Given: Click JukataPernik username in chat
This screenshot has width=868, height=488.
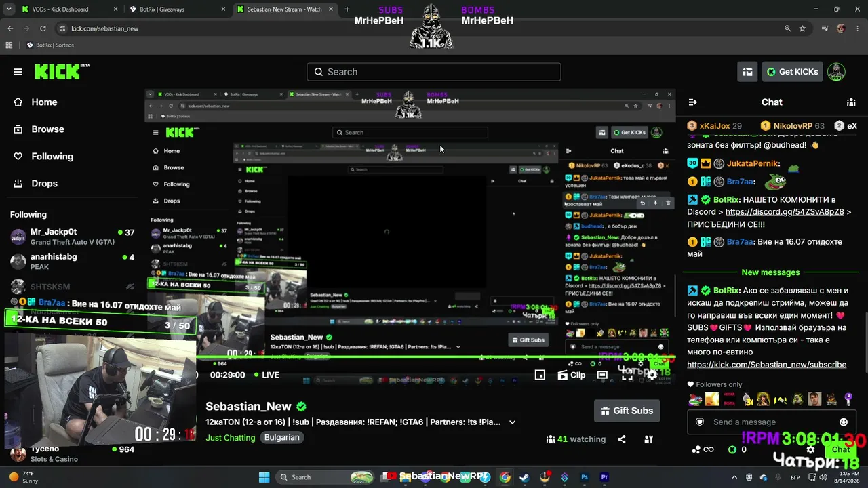Looking at the screenshot, I should point(752,163).
